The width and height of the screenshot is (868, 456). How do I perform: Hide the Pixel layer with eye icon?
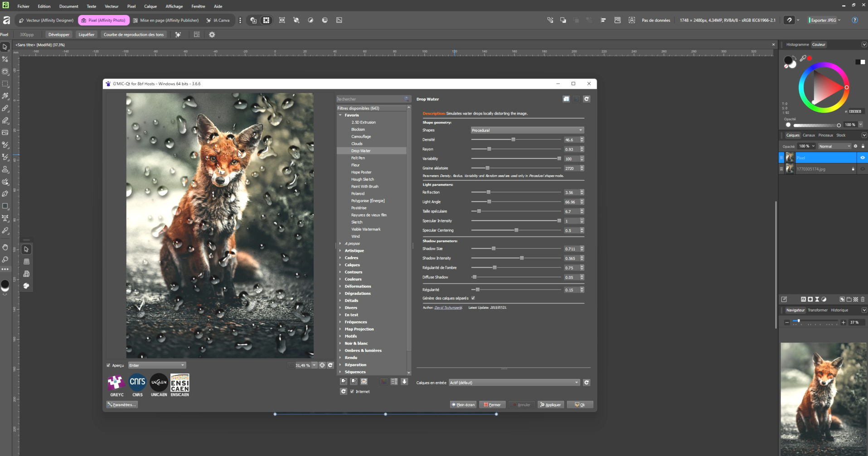click(x=862, y=158)
